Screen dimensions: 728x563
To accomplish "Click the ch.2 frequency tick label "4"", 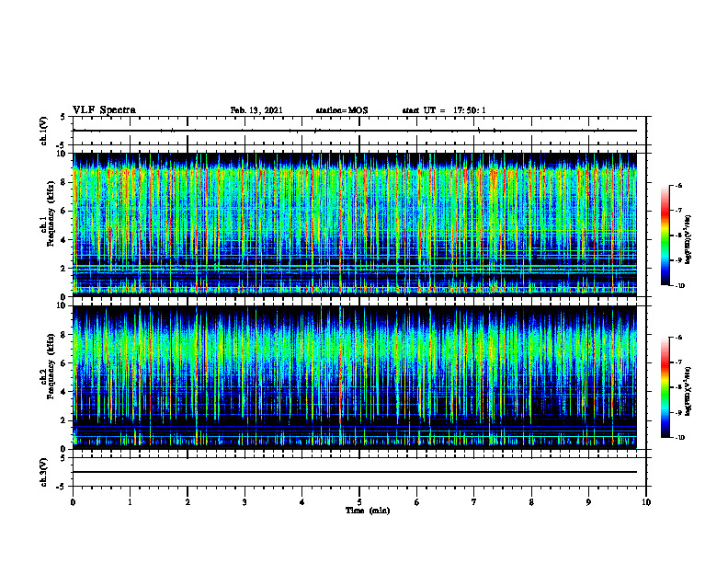I will pos(64,392).
